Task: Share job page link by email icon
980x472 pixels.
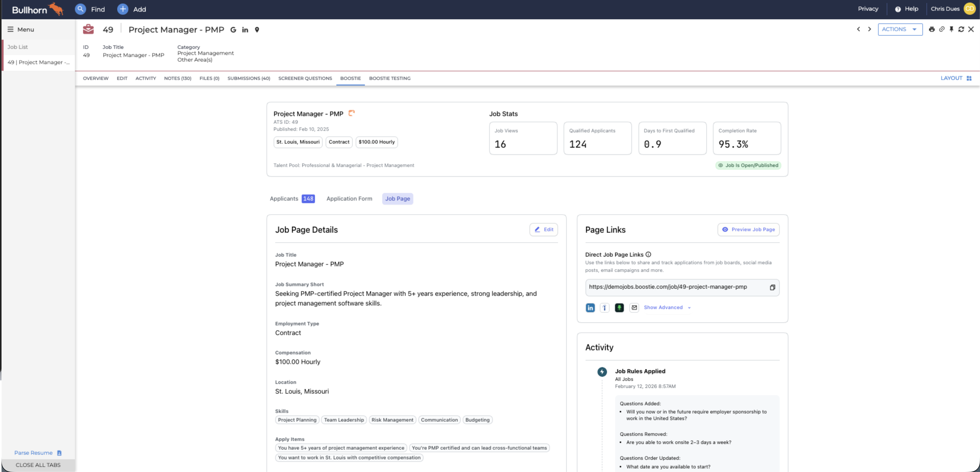Action: click(634, 308)
